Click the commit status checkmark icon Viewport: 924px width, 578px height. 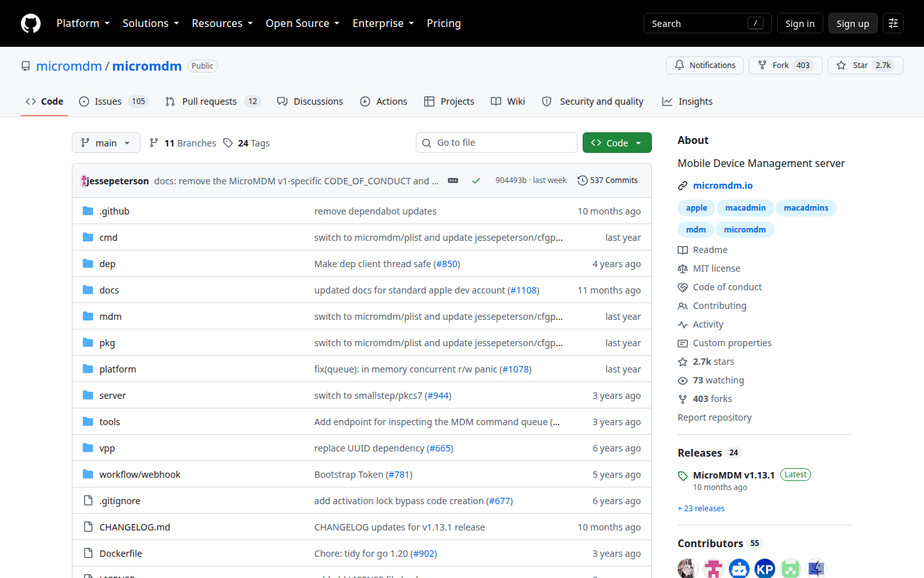click(476, 180)
